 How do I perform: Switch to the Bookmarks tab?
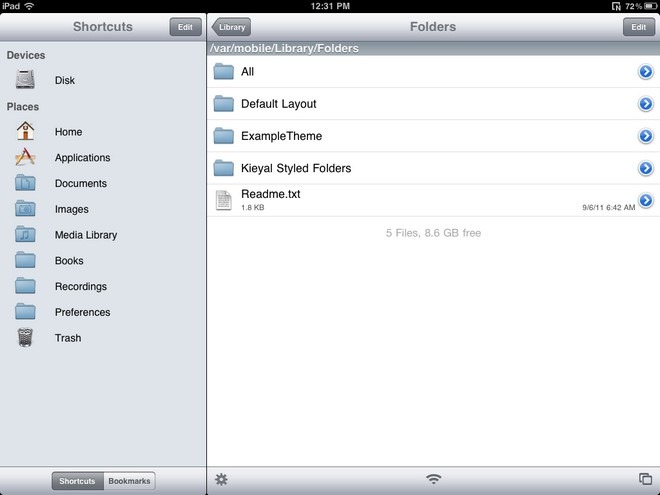129,481
